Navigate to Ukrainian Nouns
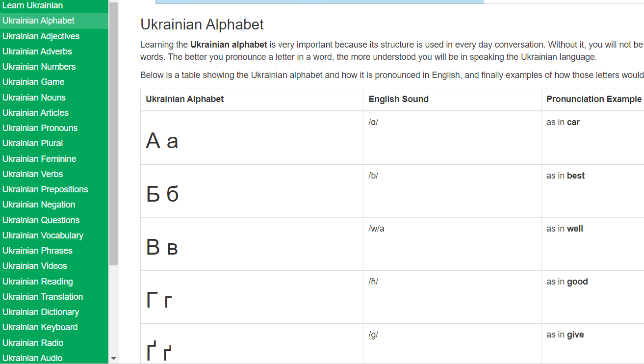 tap(34, 98)
